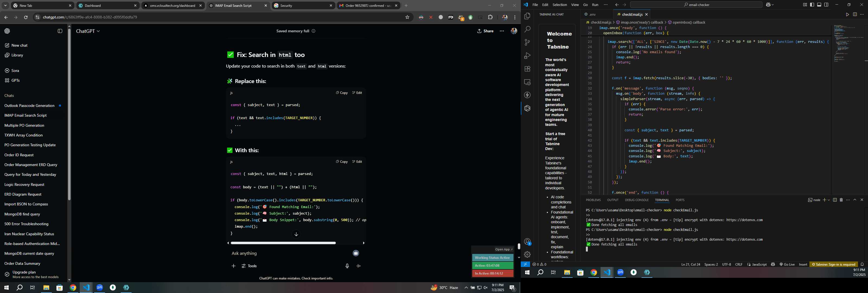Screen dimensions: 868x293
Task: Toggle the VS Code primary side bar
Action: tap(812, 5)
